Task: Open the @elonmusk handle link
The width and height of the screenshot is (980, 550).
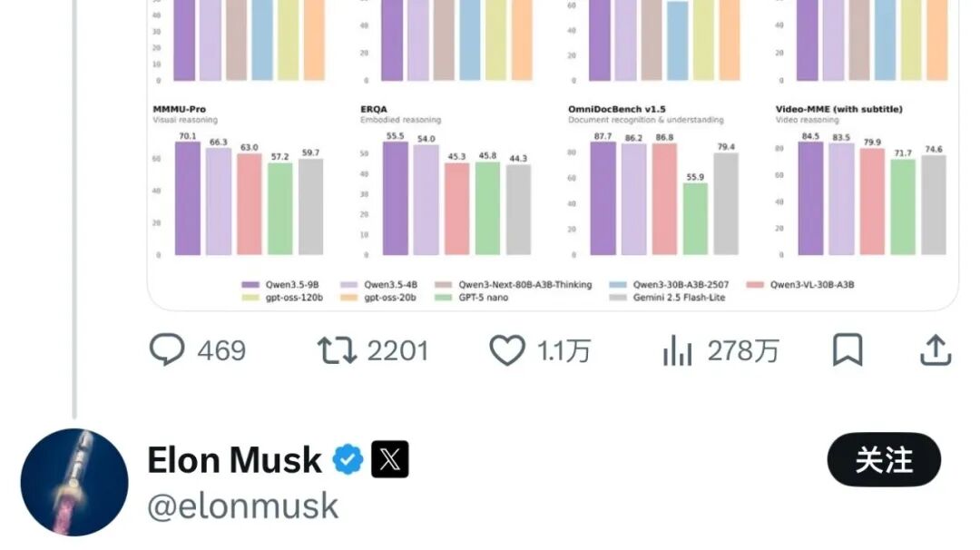Action: (x=243, y=506)
